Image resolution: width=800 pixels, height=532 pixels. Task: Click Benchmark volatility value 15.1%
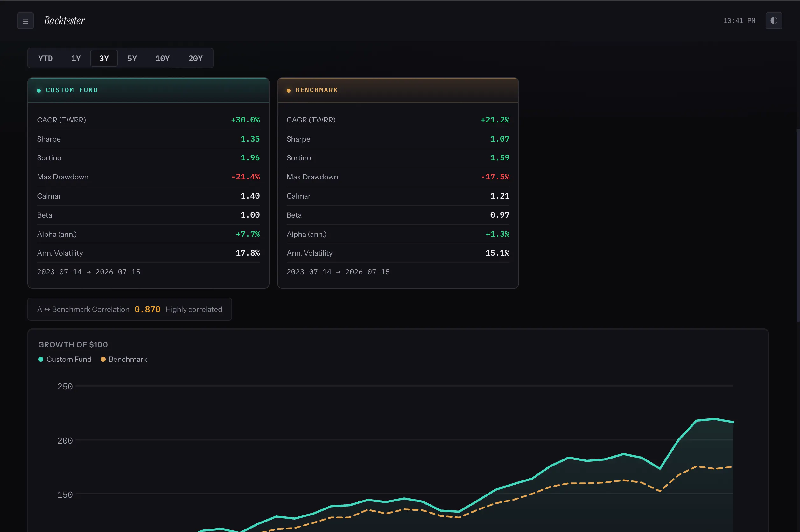497,253
